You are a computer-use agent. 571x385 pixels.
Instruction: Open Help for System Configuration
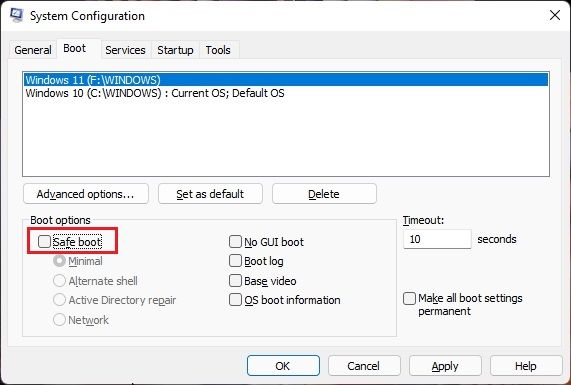(x=526, y=366)
